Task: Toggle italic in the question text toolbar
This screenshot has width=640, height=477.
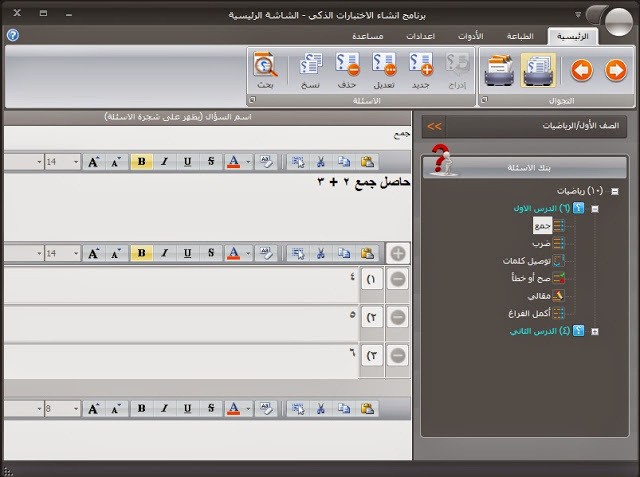Action: coord(164,161)
